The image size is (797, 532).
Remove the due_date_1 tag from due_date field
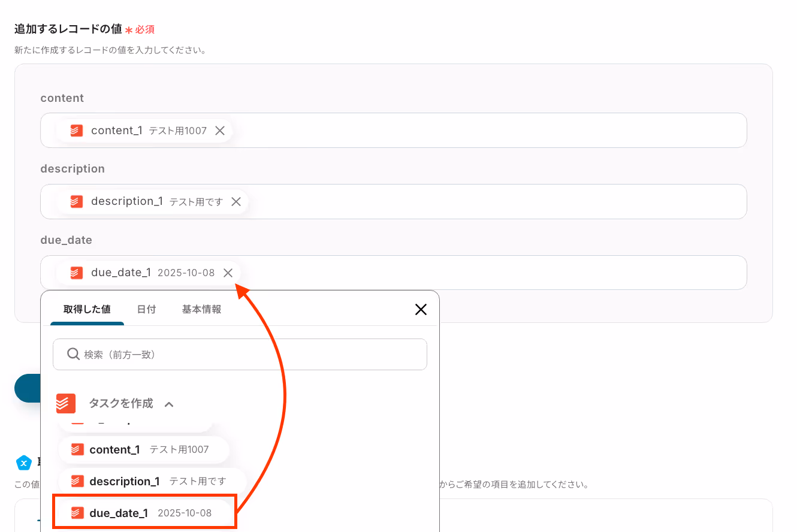[228, 273]
